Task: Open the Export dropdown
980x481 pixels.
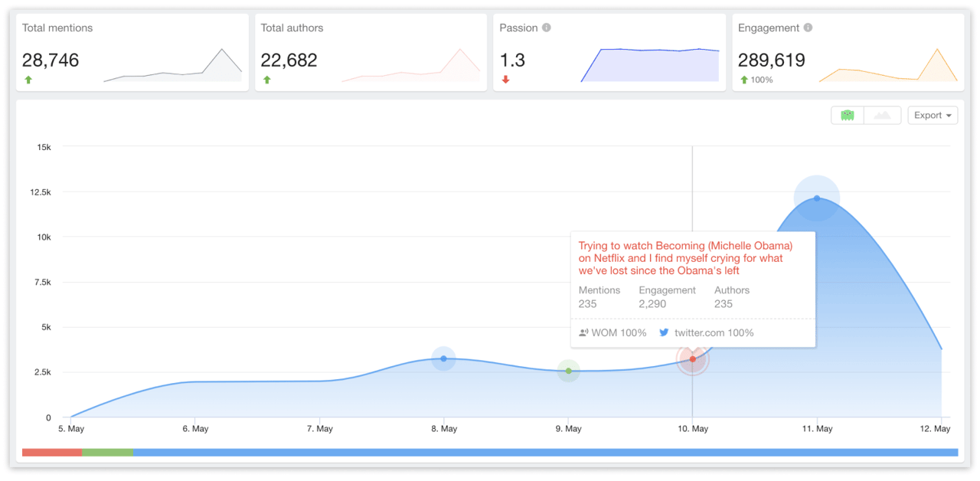Action: click(933, 115)
